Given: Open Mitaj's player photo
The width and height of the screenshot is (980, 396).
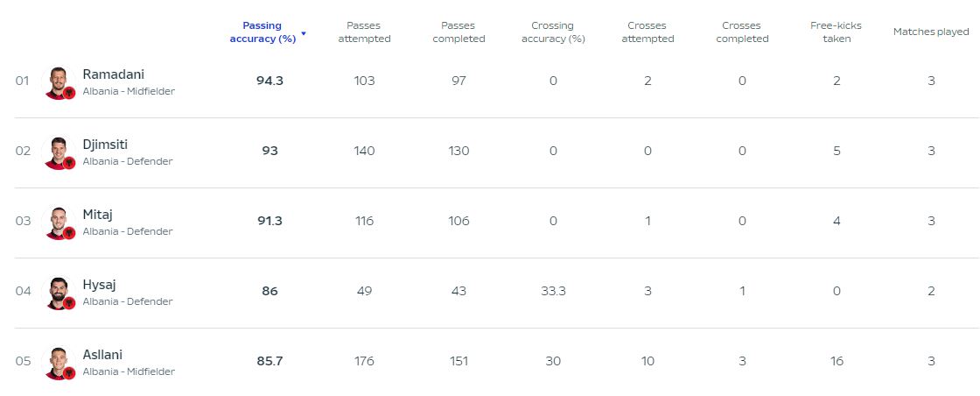Looking at the screenshot, I should [58, 223].
